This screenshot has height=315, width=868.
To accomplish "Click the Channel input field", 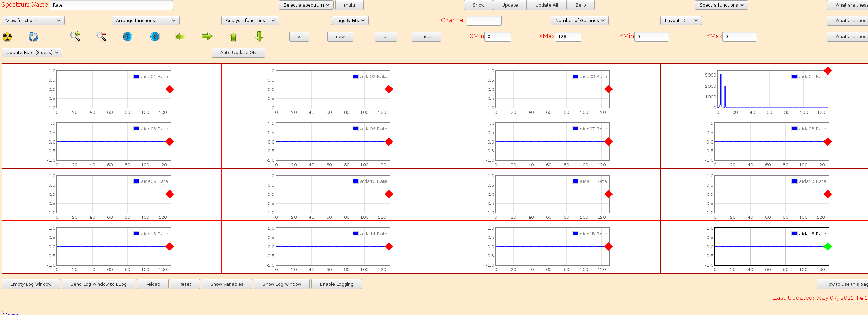I will pos(484,21).
